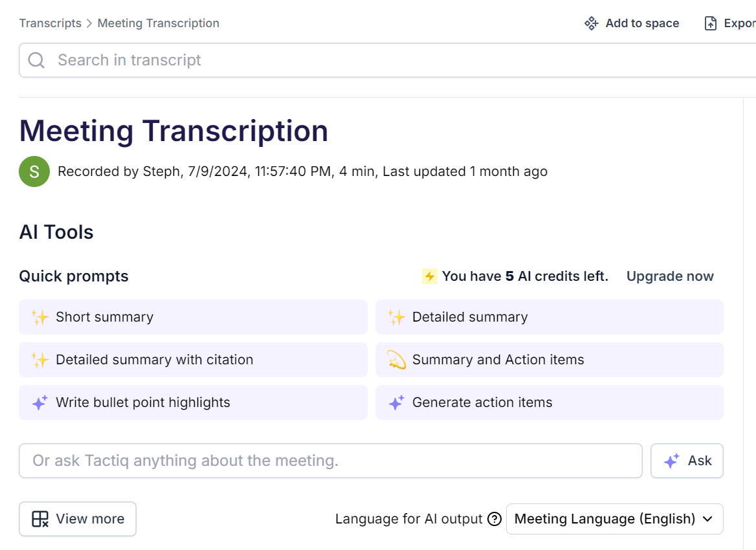Run the Short summary quick prompt
Viewport: 756px width, 550px height.
193,316
